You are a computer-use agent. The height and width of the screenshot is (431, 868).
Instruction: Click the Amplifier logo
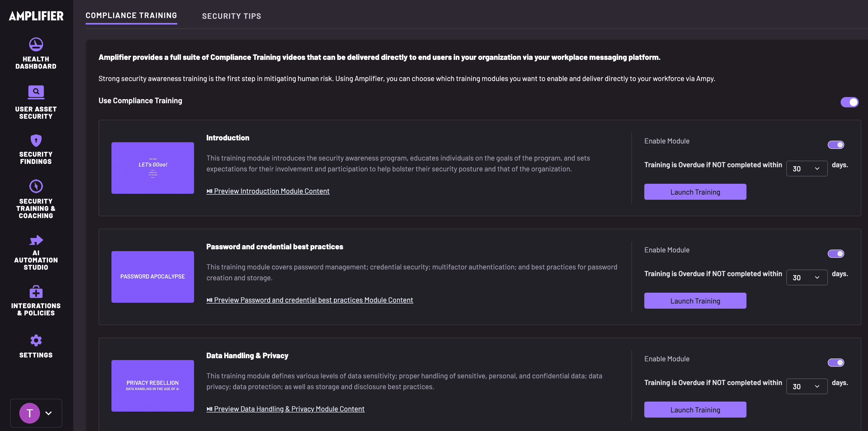[x=36, y=16]
